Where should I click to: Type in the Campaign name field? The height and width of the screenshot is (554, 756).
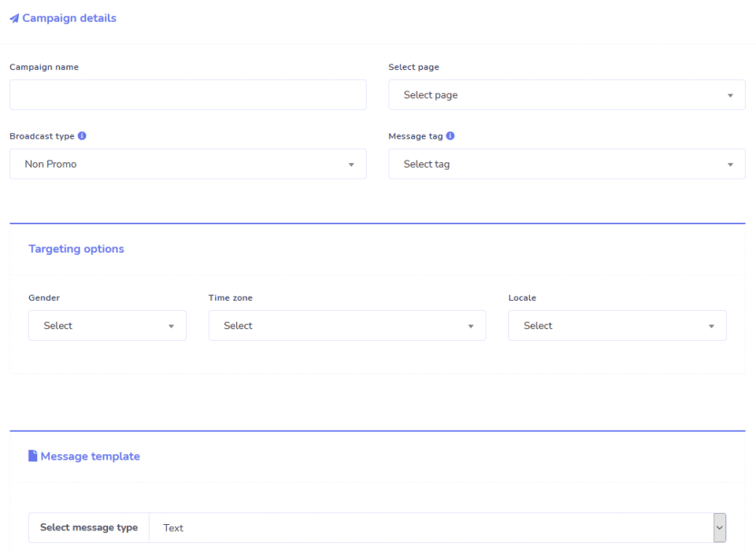click(x=187, y=94)
